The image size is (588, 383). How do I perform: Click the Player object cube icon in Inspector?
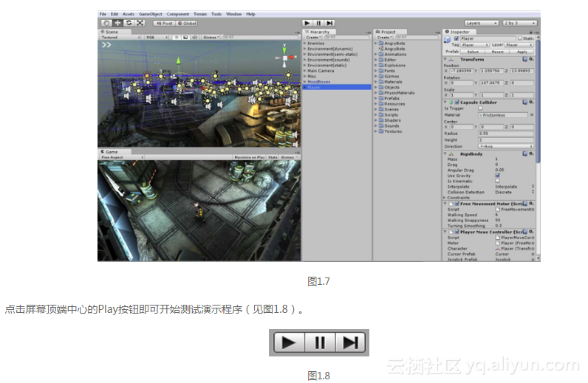(448, 39)
